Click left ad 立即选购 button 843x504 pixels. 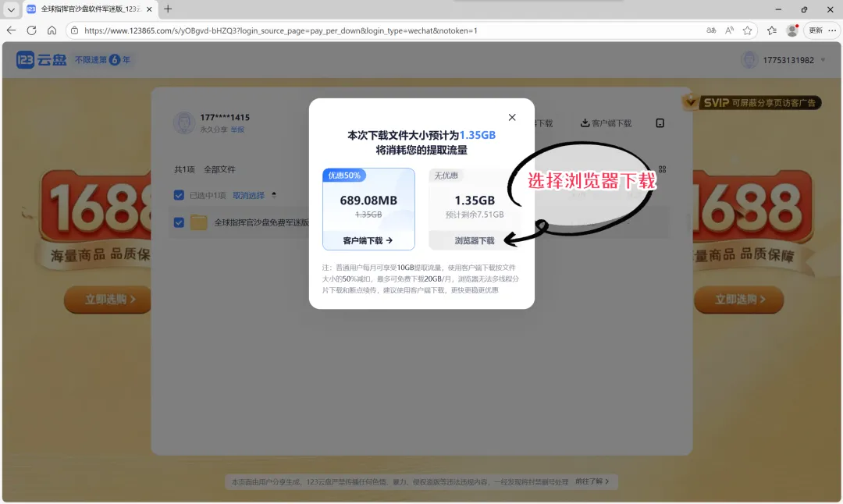pyautogui.click(x=108, y=300)
